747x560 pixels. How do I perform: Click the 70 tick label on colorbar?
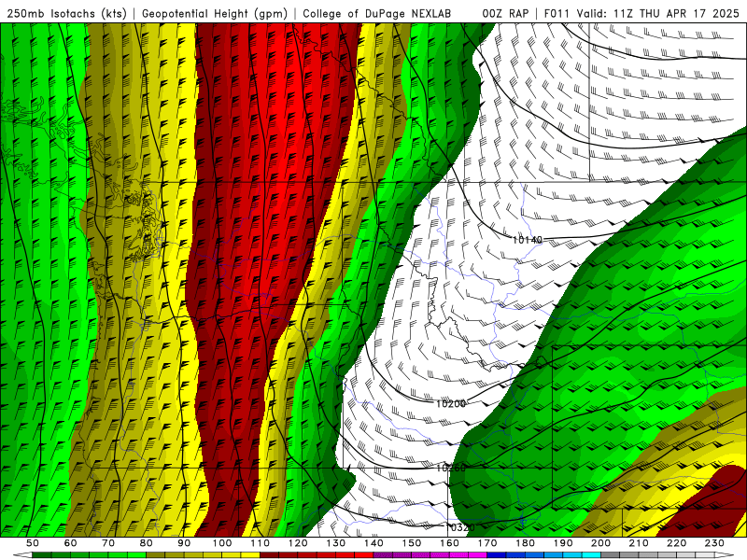click(x=108, y=543)
